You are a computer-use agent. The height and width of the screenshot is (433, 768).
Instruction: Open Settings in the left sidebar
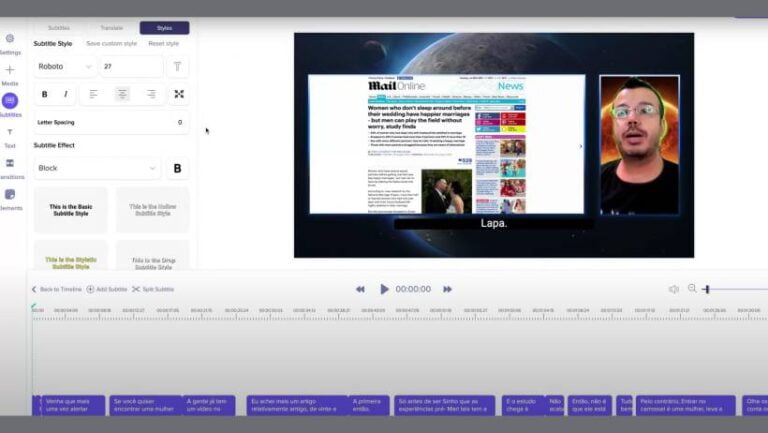click(x=10, y=40)
